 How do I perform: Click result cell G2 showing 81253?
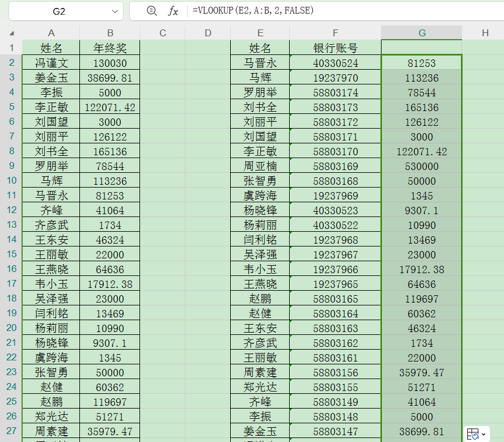(x=422, y=63)
